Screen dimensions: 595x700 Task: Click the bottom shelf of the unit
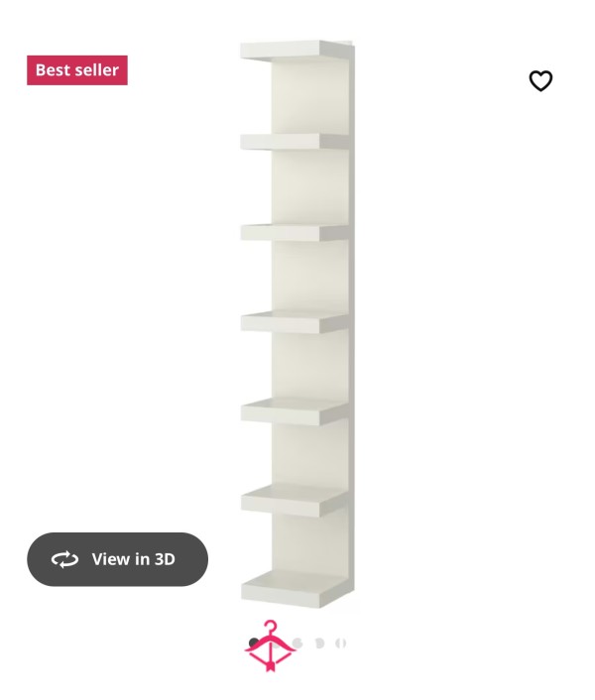click(295, 588)
